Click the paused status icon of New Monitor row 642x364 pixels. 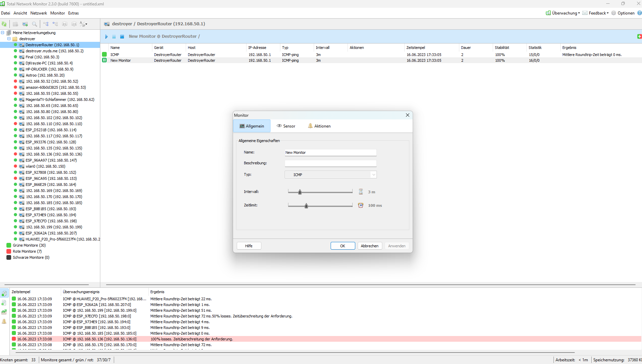104,60
